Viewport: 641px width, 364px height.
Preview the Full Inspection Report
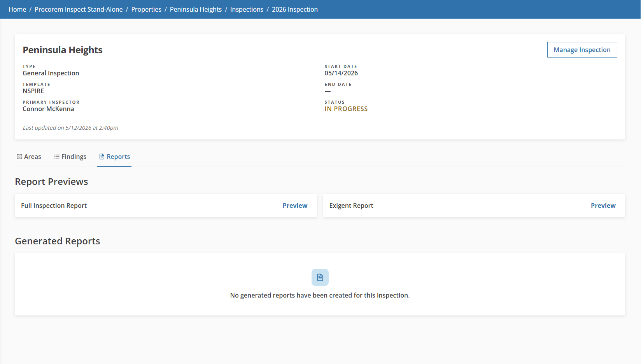tap(295, 206)
